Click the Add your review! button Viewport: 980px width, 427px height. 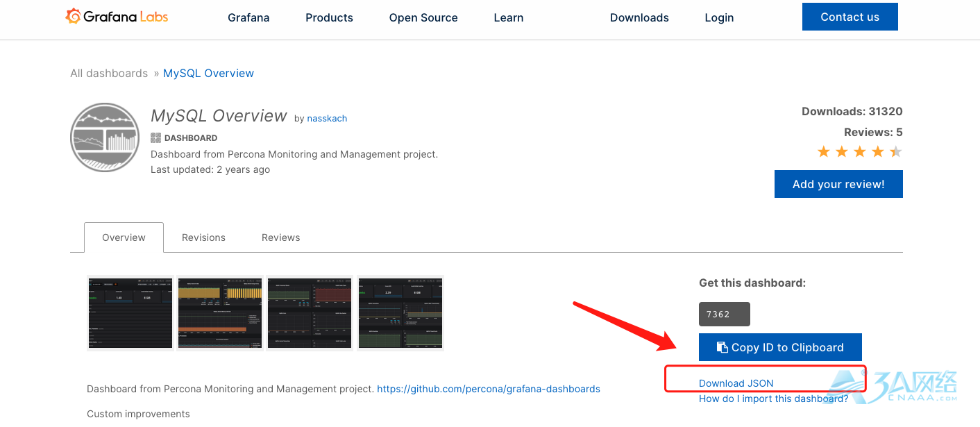coord(838,184)
